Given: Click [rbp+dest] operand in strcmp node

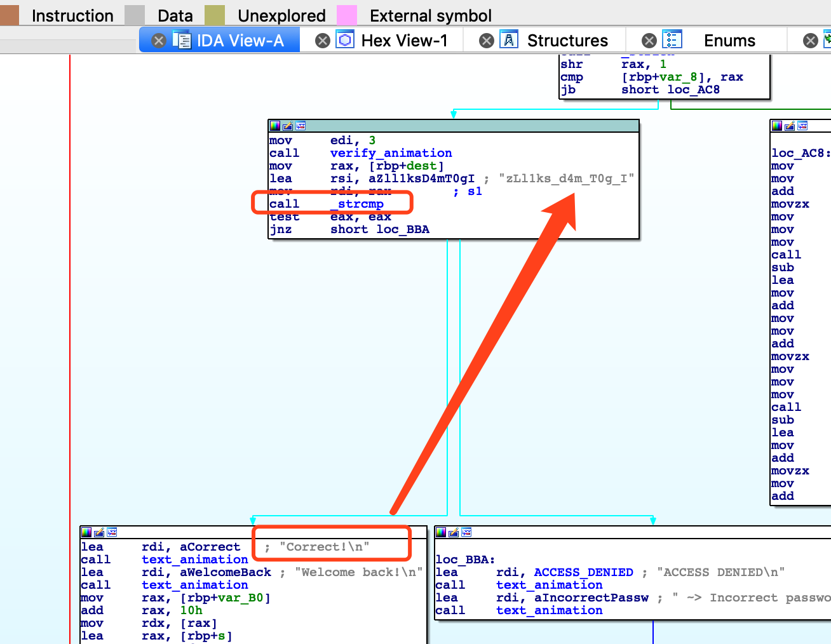Looking at the screenshot, I should pyautogui.click(x=407, y=166).
